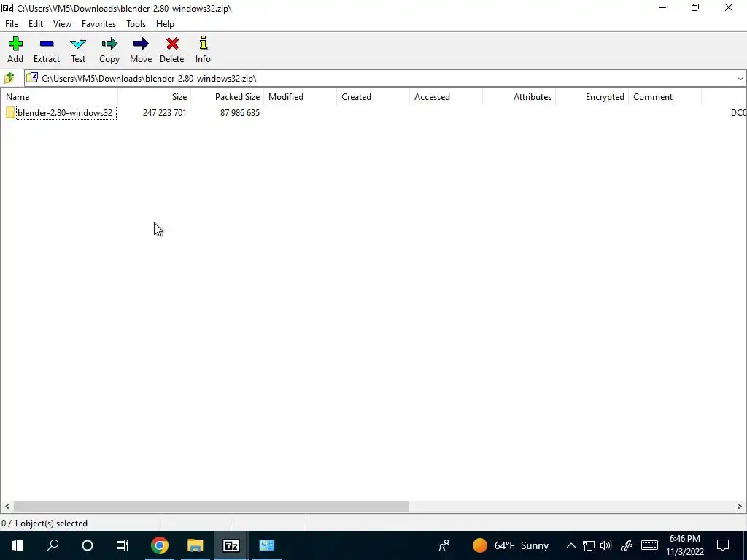Image resolution: width=747 pixels, height=560 pixels.
Task: Open the volume tray icon
Action: 605,545
